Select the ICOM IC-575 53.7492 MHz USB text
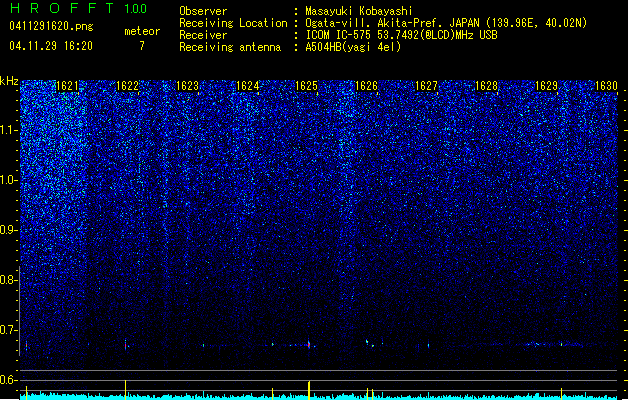This screenshot has width=629, height=400. coord(401,35)
